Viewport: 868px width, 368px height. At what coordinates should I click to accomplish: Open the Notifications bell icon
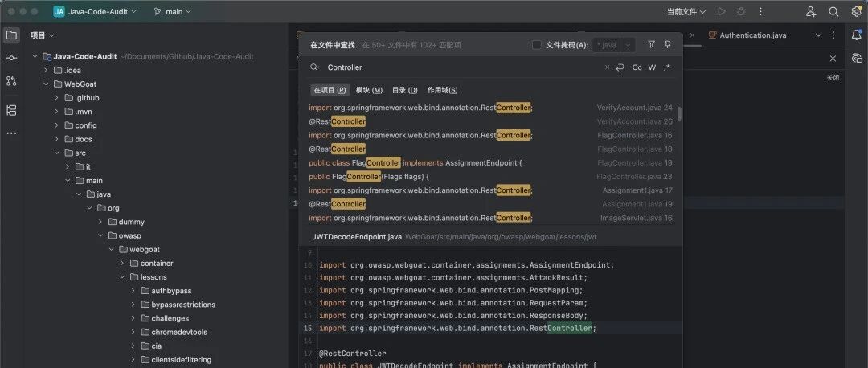857,35
